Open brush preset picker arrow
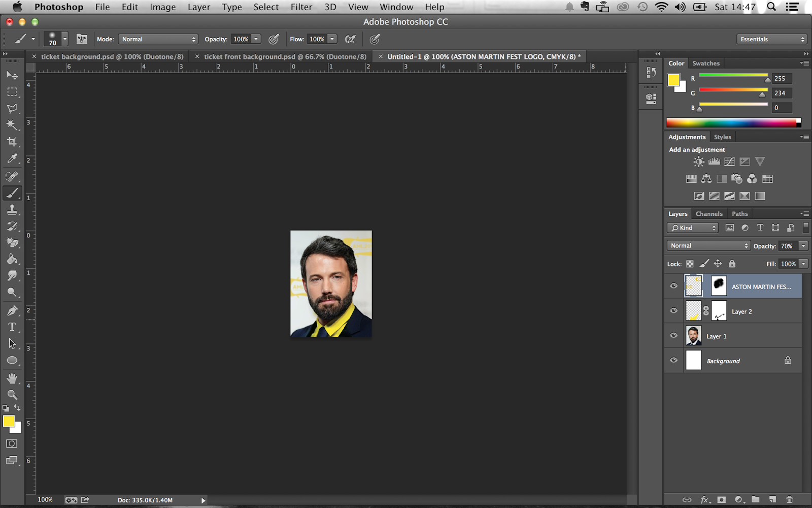 coord(65,39)
